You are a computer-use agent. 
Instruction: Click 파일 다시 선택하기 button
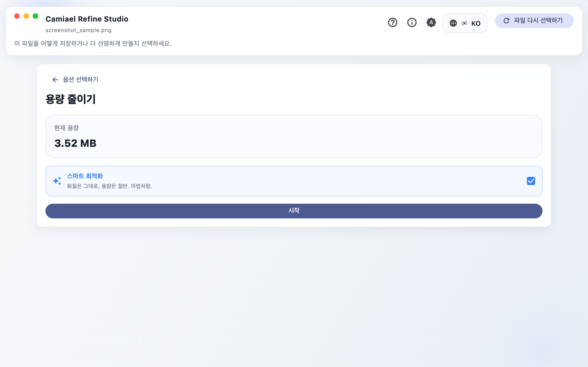534,21
